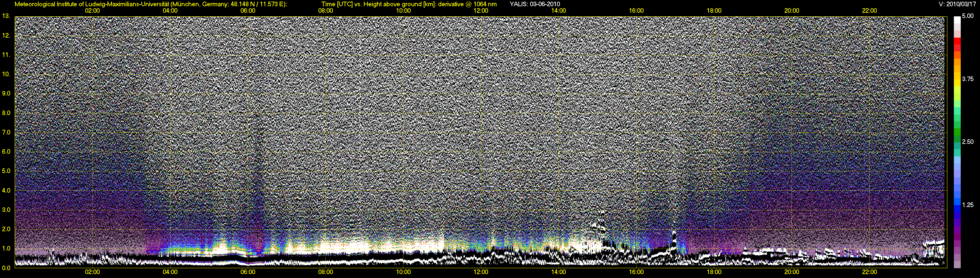Screen dimensions: 980x278
Task: Click the 10. height axis label
Action: pyautogui.click(x=6, y=74)
